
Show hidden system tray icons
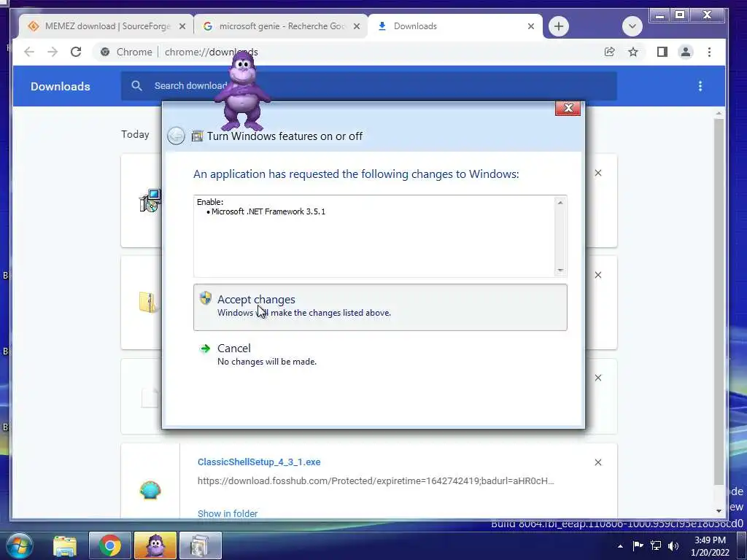click(620, 546)
